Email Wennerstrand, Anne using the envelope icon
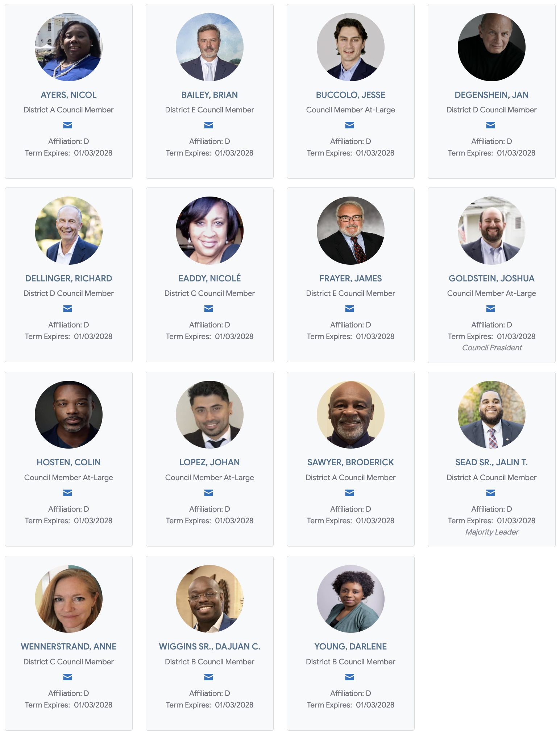The width and height of the screenshot is (560, 734). click(x=68, y=677)
